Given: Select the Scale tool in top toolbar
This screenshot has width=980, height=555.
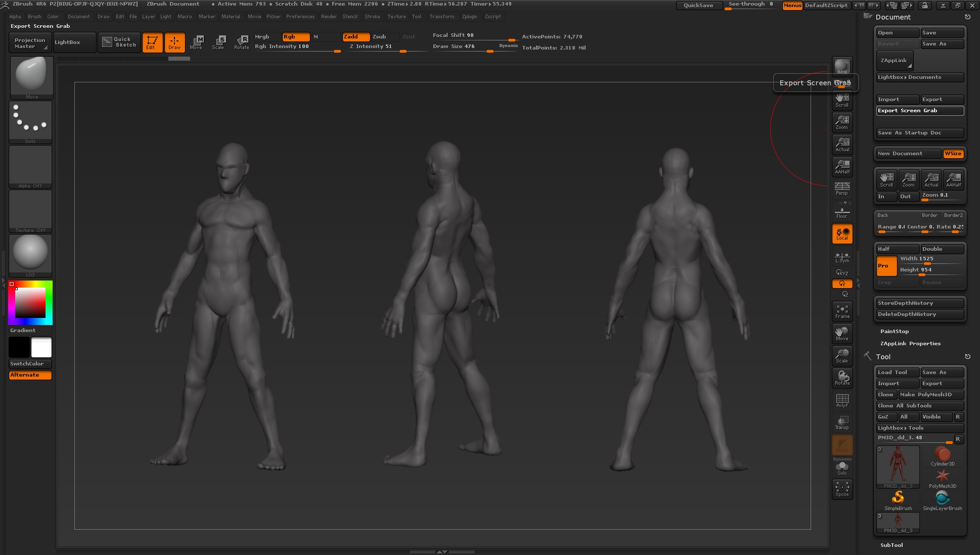Looking at the screenshot, I should (x=218, y=42).
